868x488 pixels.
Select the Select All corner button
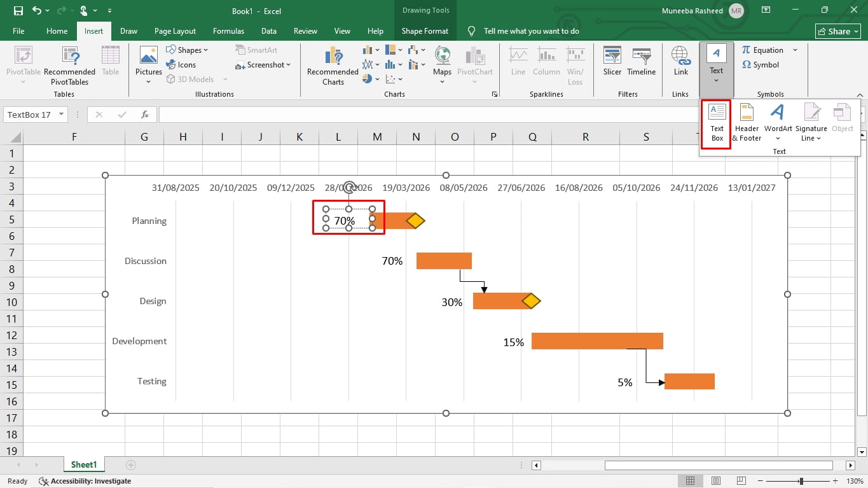(13, 137)
